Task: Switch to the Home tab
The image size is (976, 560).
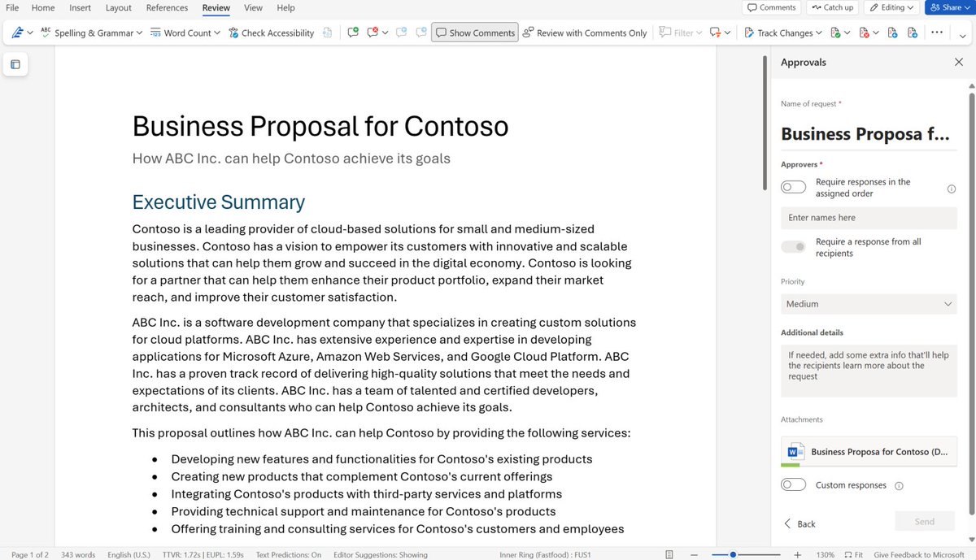Action: click(x=43, y=7)
